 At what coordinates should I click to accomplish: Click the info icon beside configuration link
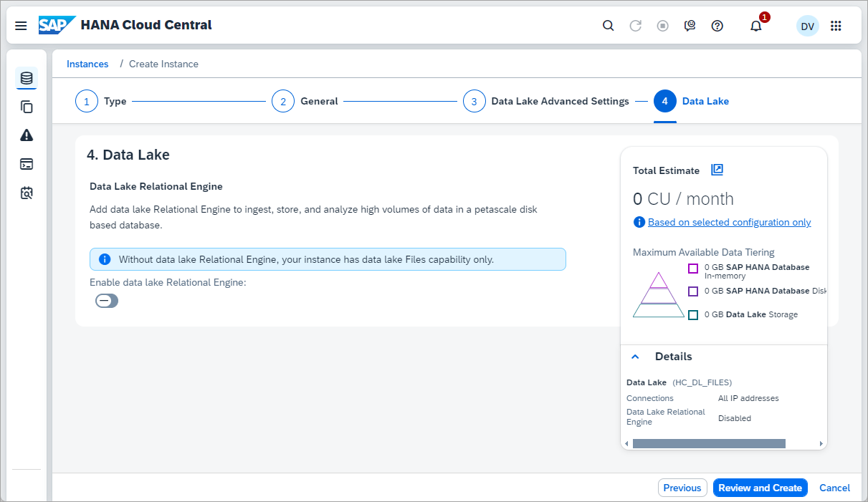639,223
